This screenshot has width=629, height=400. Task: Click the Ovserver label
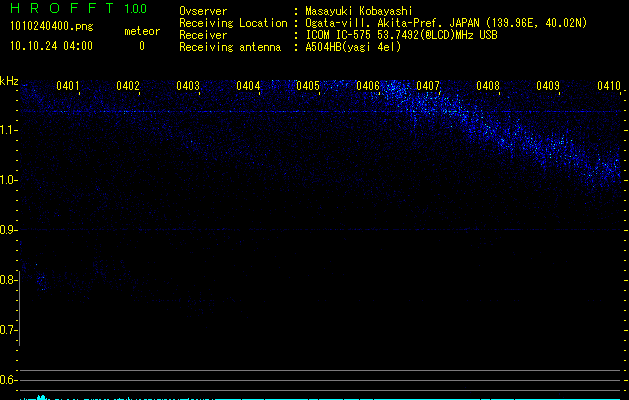[x=203, y=11]
